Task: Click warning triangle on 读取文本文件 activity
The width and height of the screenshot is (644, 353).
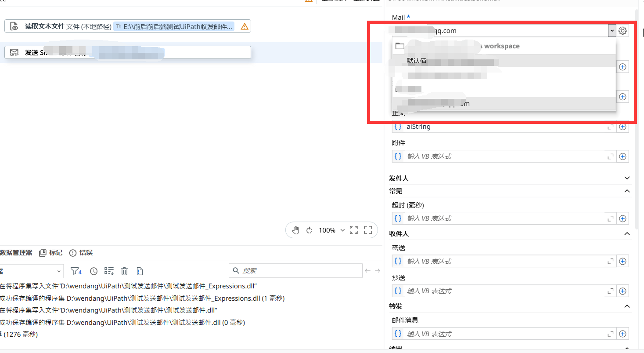Action: (x=245, y=26)
